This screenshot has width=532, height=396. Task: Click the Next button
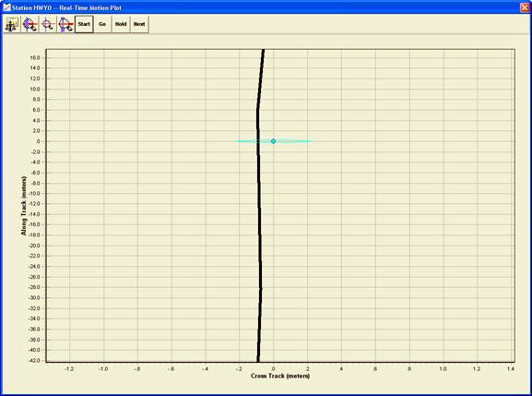tap(139, 24)
